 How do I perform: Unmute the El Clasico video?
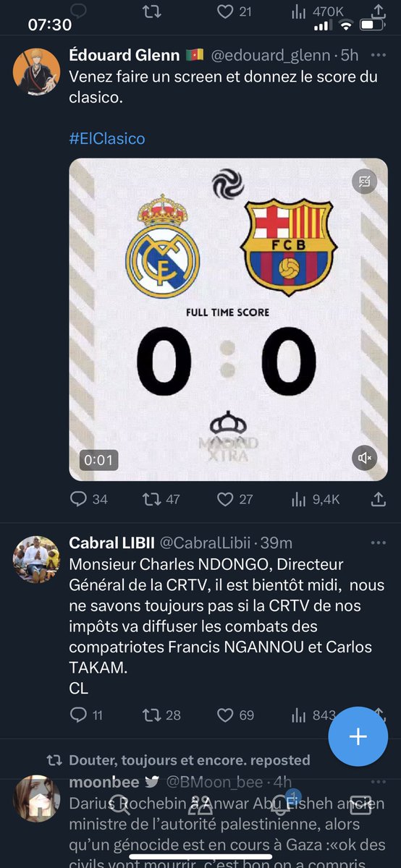coord(365,458)
